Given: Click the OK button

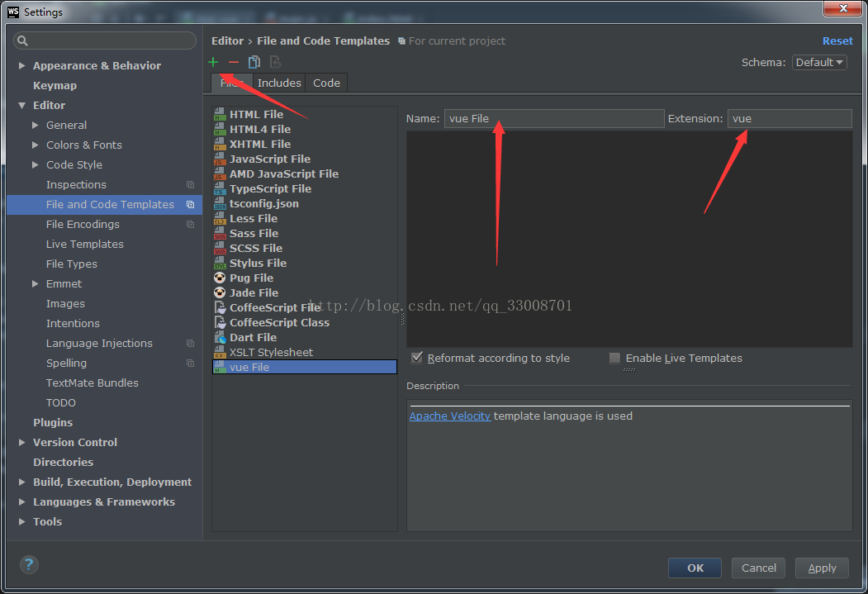Looking at the screenshot, I should [695, 568].
